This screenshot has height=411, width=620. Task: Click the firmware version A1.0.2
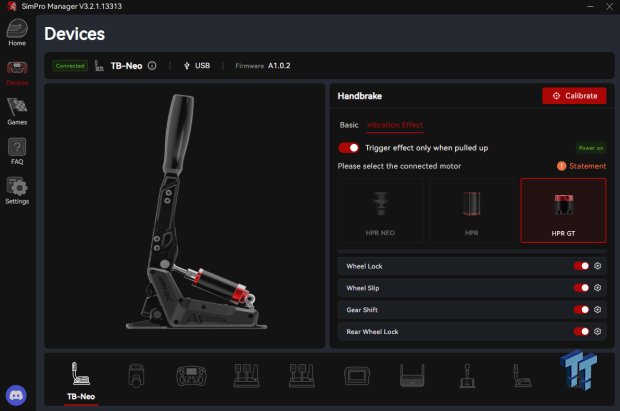[x=279, y=66]
